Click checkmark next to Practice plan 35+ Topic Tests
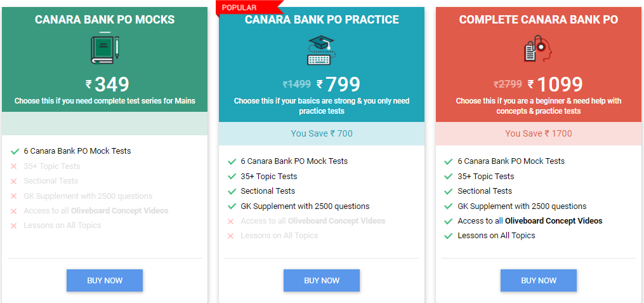 point(232,177)
